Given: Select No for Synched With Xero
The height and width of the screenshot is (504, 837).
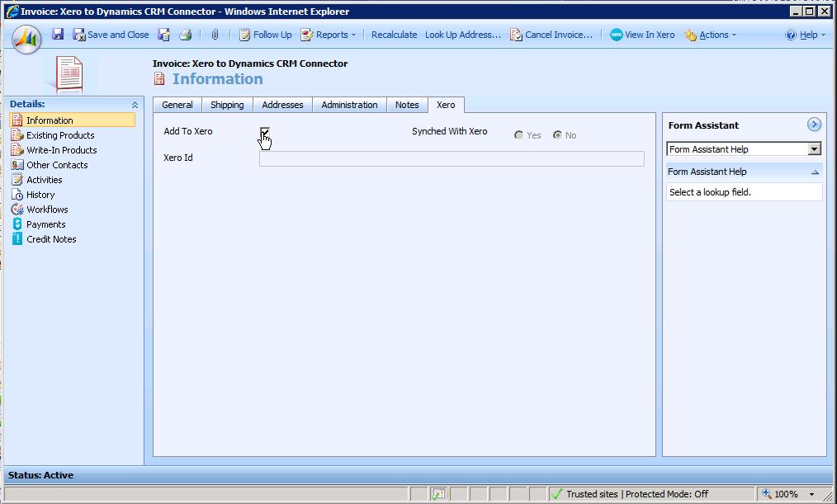Looking at the screenshot, I should [557, 135].
